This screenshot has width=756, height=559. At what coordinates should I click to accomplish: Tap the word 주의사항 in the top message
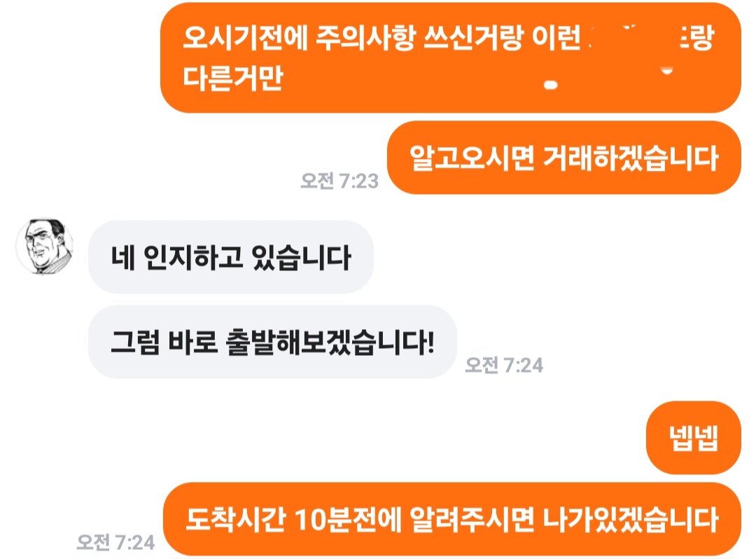365,37
